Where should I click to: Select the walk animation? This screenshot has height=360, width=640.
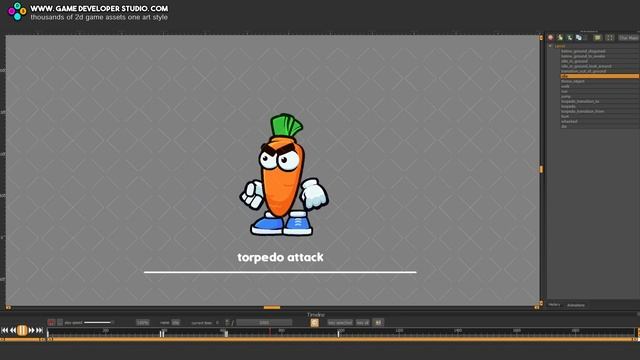click(600, 86)
